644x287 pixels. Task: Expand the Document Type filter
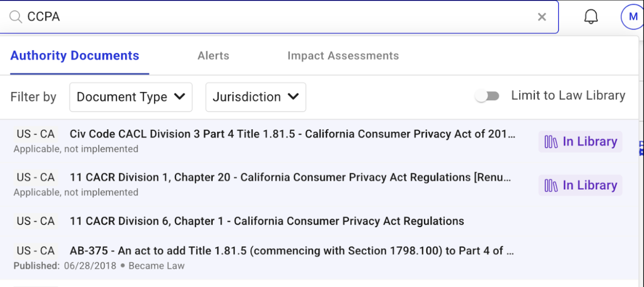[131, 97]
